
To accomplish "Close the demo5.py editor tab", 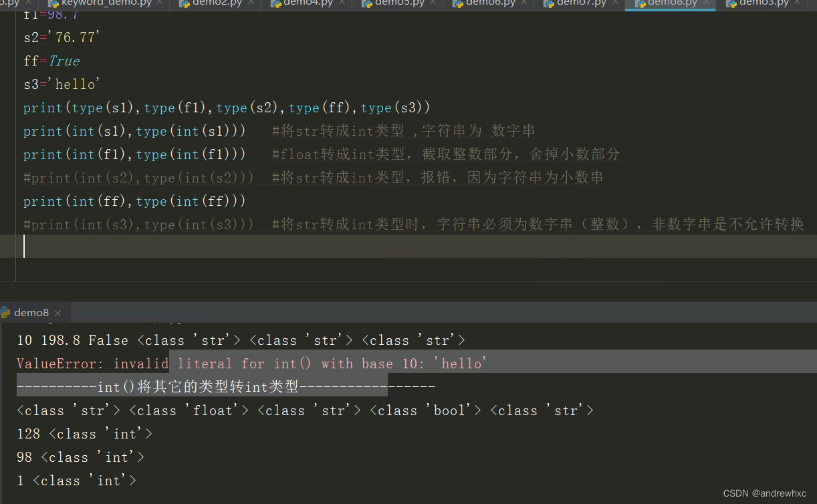I will pyautogui.click(x=433, y=3).
